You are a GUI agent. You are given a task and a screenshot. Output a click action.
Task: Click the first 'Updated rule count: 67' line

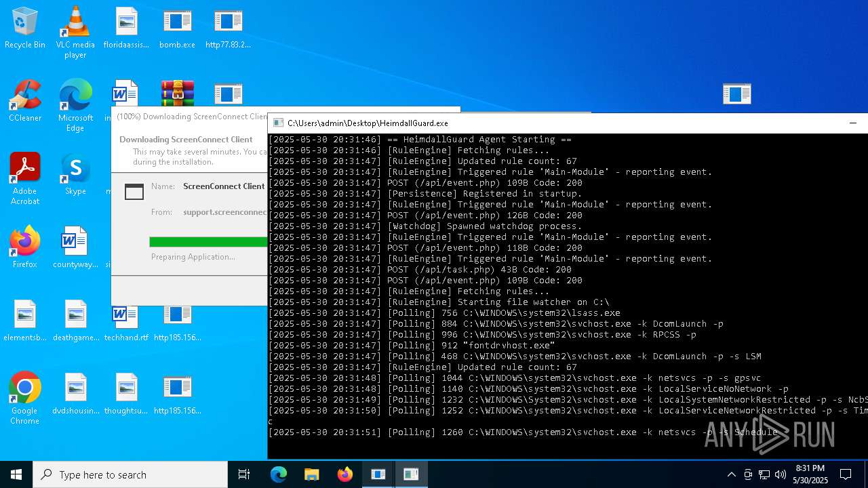coord(423,161)
